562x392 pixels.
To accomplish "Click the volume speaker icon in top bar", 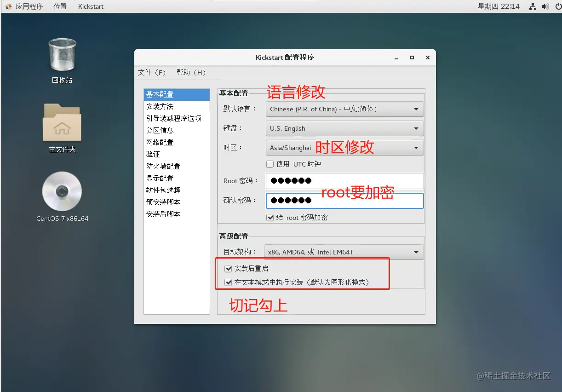I will [x=545, y=6].
